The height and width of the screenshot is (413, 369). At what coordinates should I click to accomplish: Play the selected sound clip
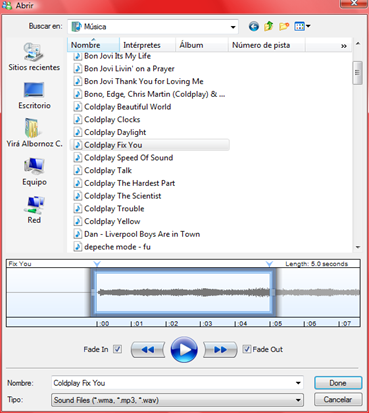(x=184, y=350)
